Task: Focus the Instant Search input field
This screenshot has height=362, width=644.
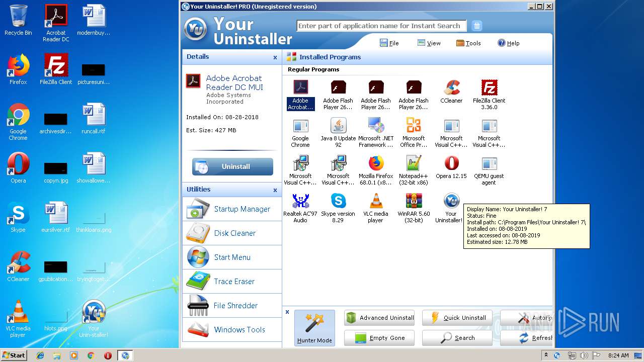Action: tap(381, 26)
